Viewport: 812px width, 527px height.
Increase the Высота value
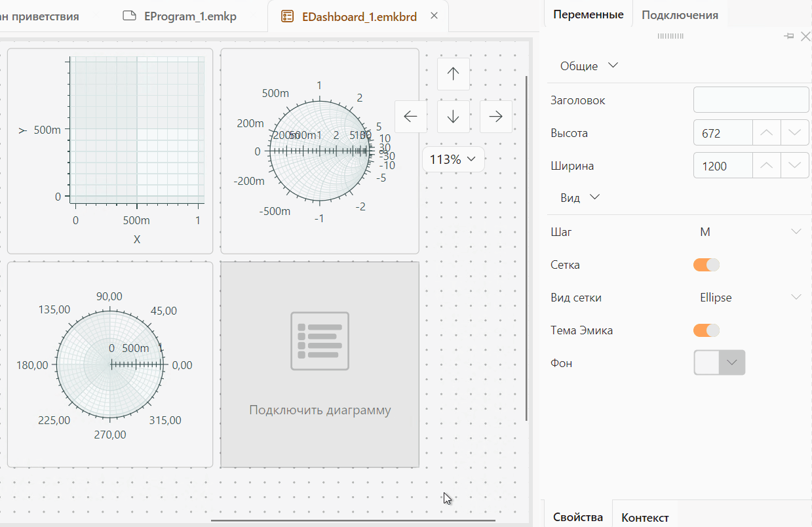pos(766,133)
